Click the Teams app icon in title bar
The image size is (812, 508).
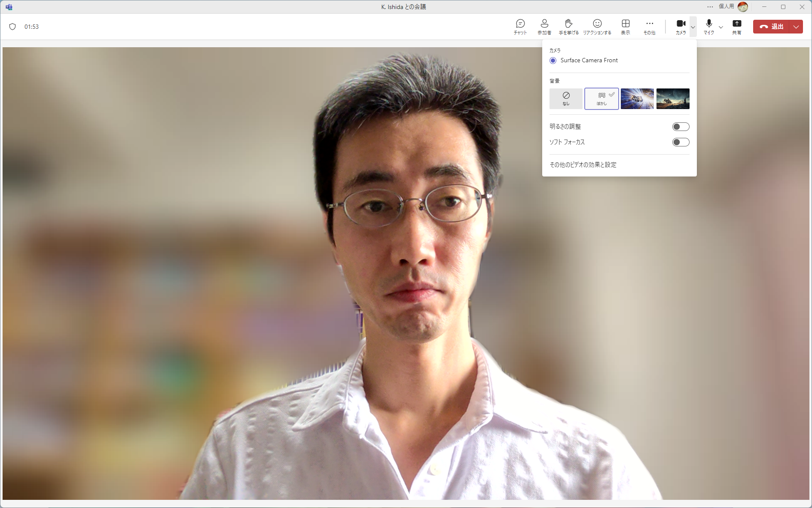[x=9, y=7]
